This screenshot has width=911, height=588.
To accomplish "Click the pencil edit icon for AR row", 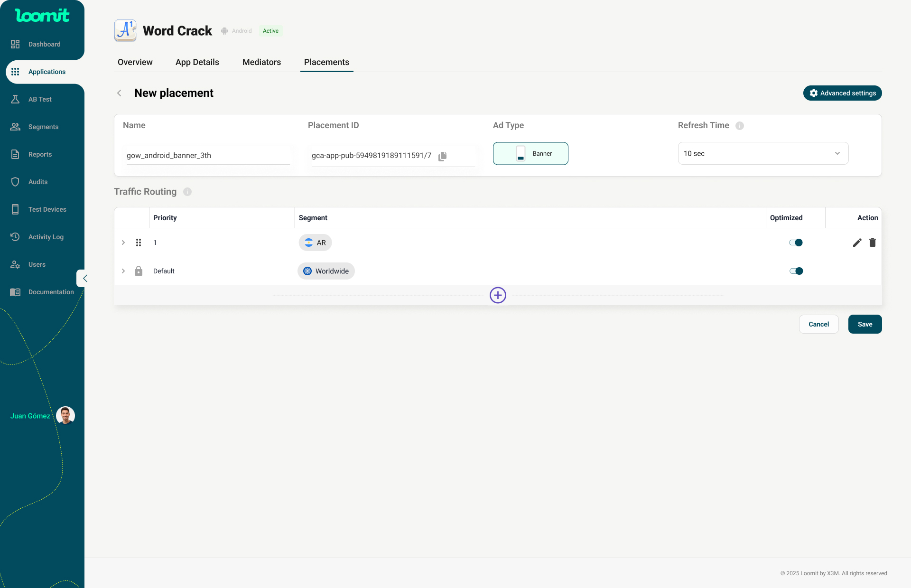I will [857, 243].
